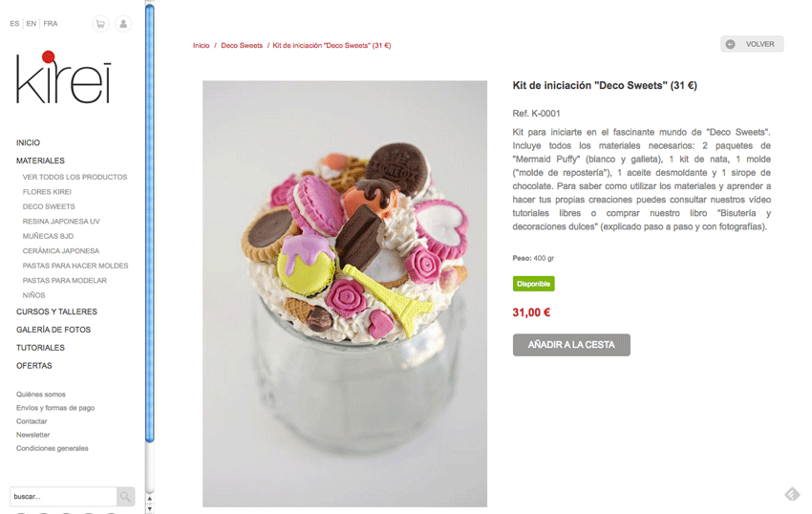Open the user account icon

(123, 24)
